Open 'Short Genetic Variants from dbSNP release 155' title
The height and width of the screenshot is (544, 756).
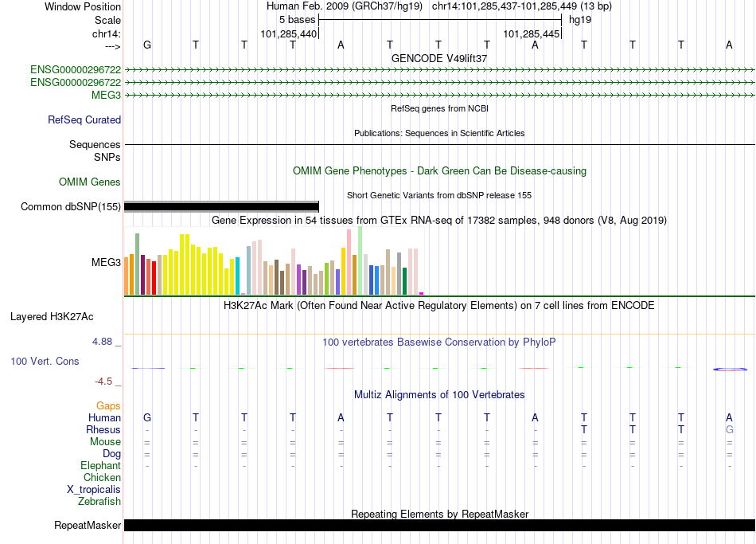pos(439,195)
